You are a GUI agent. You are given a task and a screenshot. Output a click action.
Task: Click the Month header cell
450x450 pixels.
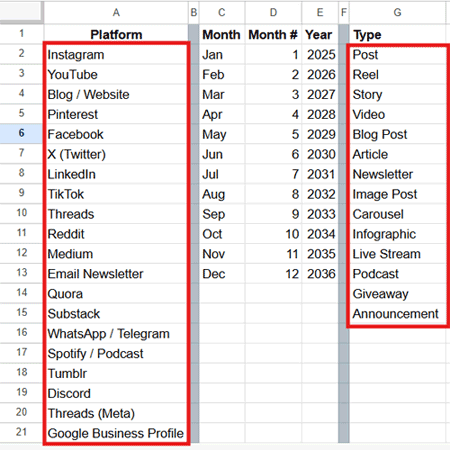tap(222, 34)
